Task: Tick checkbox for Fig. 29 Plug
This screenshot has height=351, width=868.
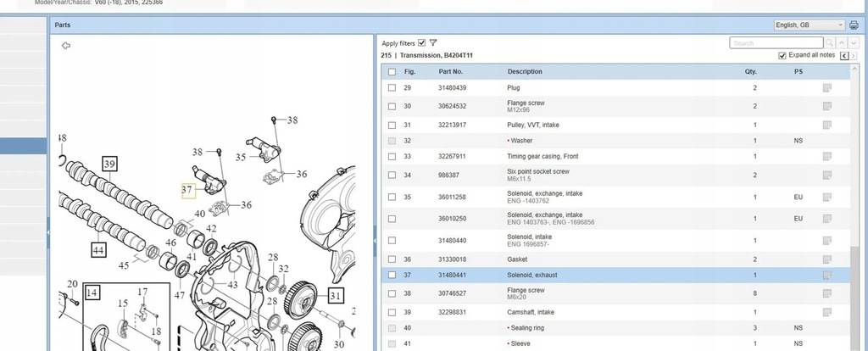Action: point(392,88)
